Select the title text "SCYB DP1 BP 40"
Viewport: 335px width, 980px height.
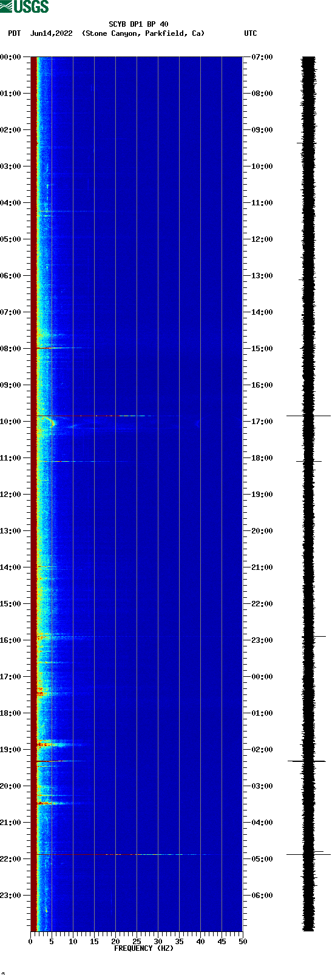point(138,24)
